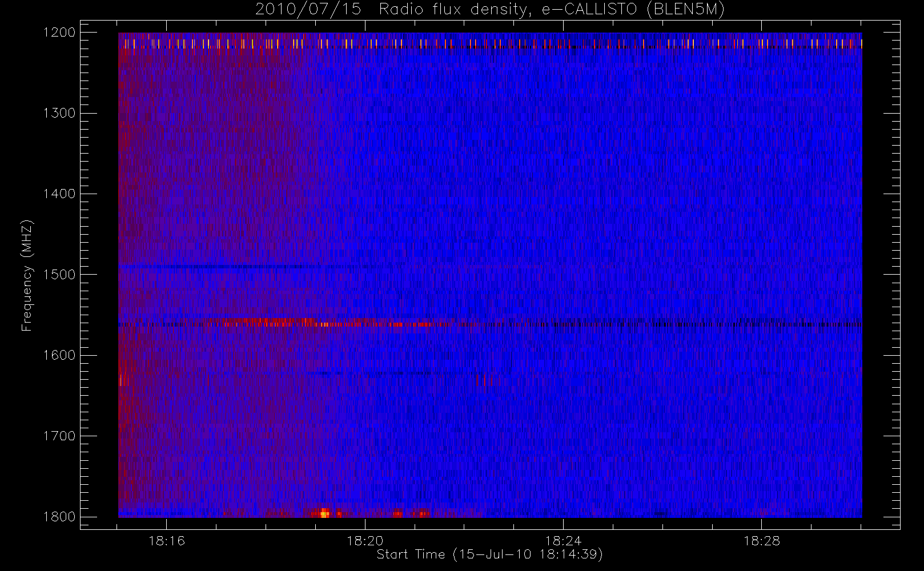
Task: Click the 18:20 time tick label
Action: click(x=365, y=541)
